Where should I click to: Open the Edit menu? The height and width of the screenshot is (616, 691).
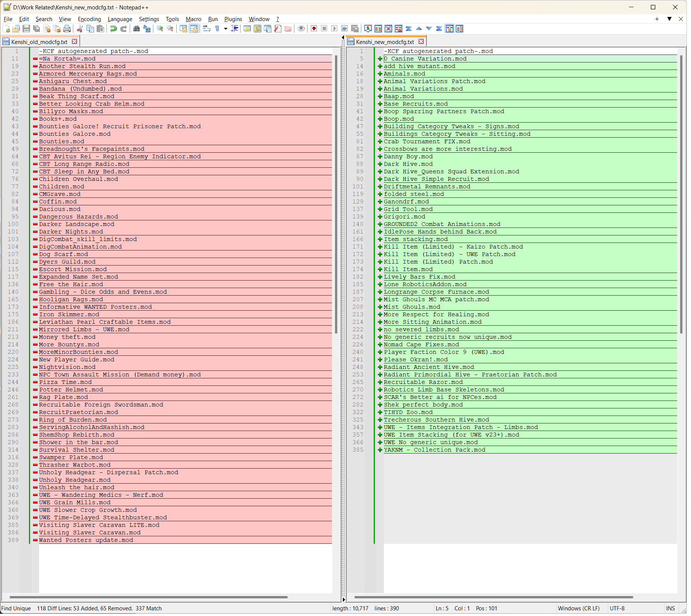tap(24, 19)
